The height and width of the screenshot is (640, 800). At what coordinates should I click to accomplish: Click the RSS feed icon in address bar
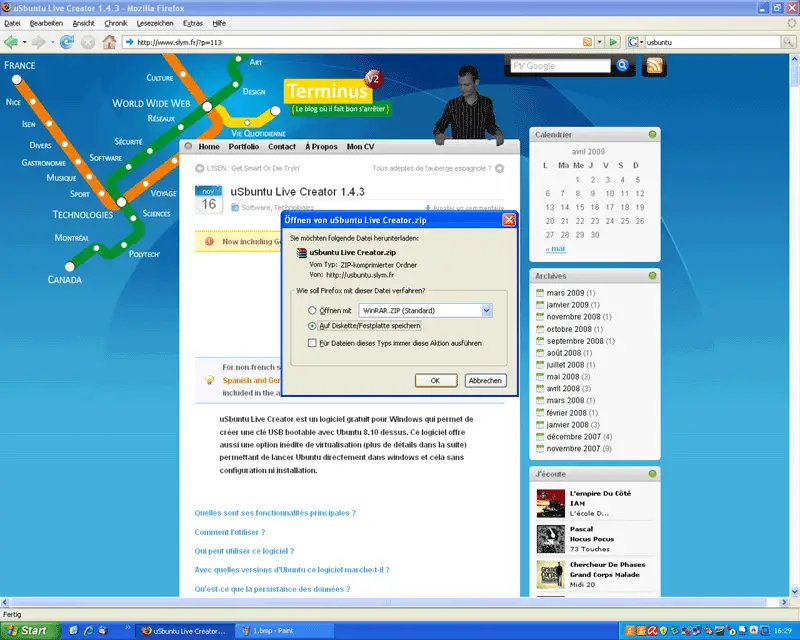point(587,42)
